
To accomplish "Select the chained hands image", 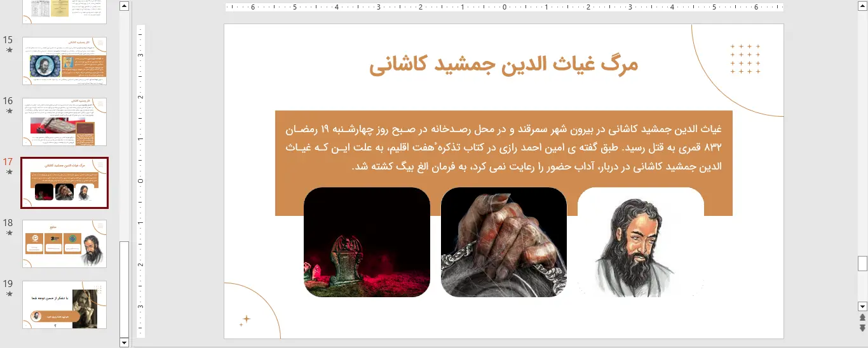I will coord(503,243).
